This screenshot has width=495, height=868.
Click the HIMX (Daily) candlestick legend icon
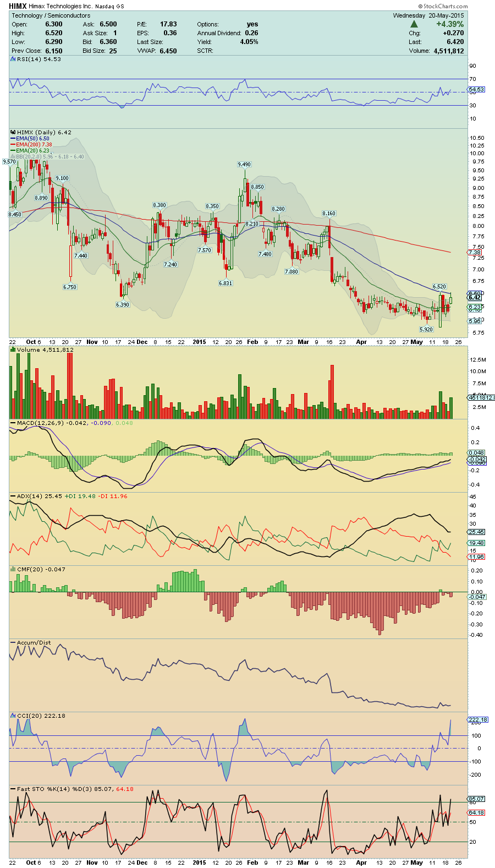[x=13, y=132]
